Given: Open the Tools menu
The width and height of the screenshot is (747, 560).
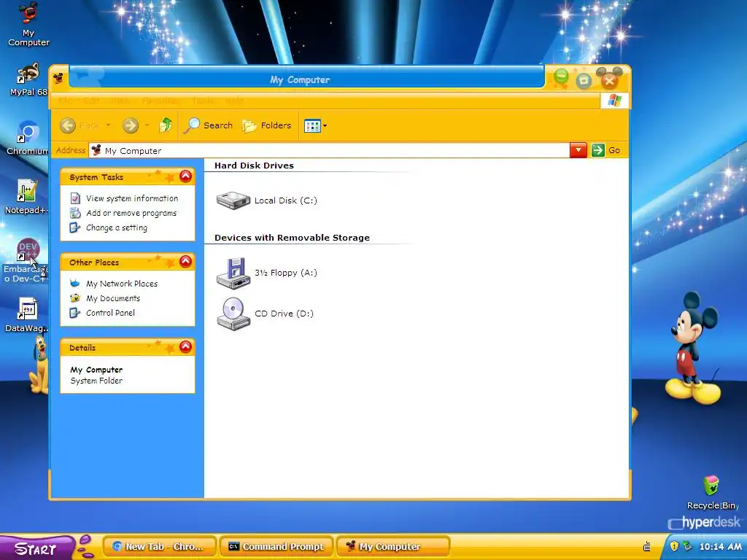Looking at the screenshot, I should click(203, 101).
